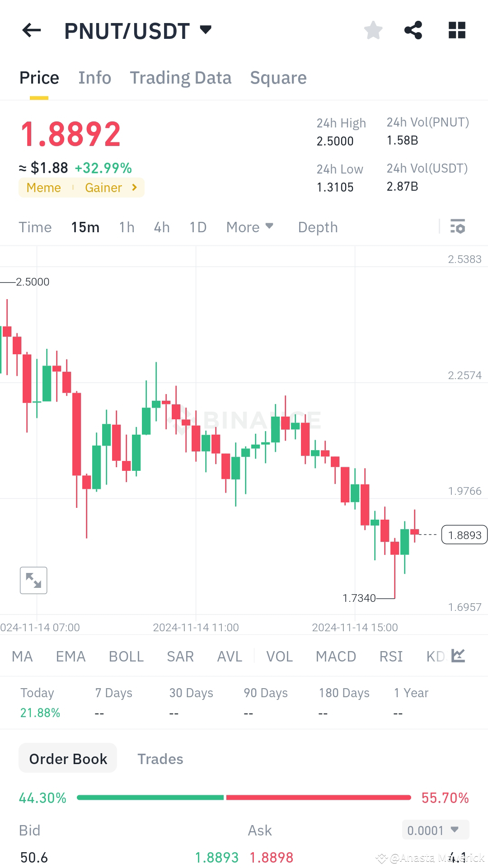Switch chart to the 1D timeframe
The width and height of the screenshot is (488, 868).
pos(197,227)
